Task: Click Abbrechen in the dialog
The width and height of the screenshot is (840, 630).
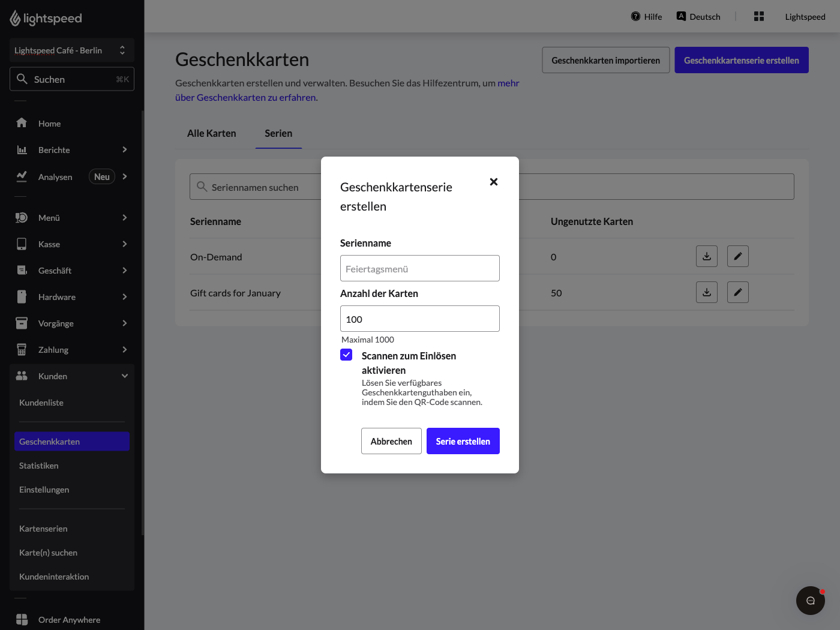Action: point(391,441)
